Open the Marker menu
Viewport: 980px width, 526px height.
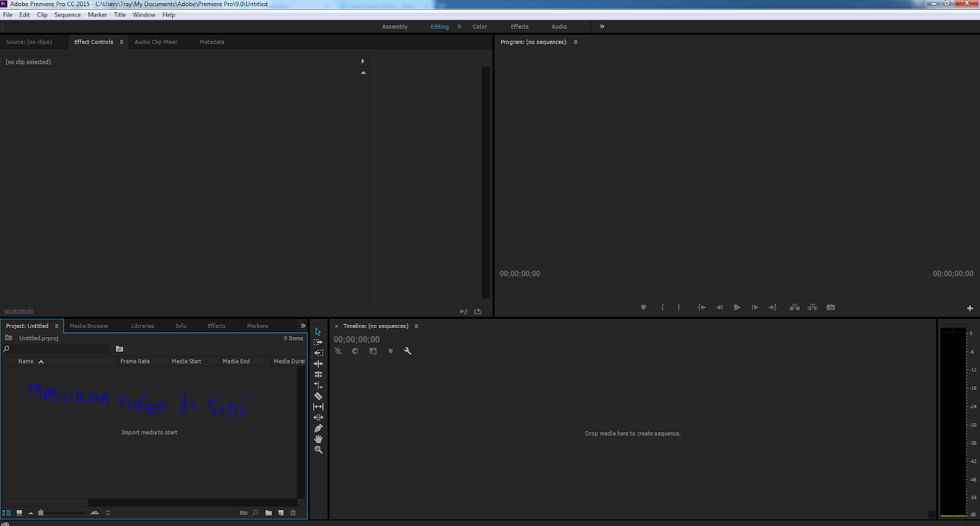(x=97, y=15)
